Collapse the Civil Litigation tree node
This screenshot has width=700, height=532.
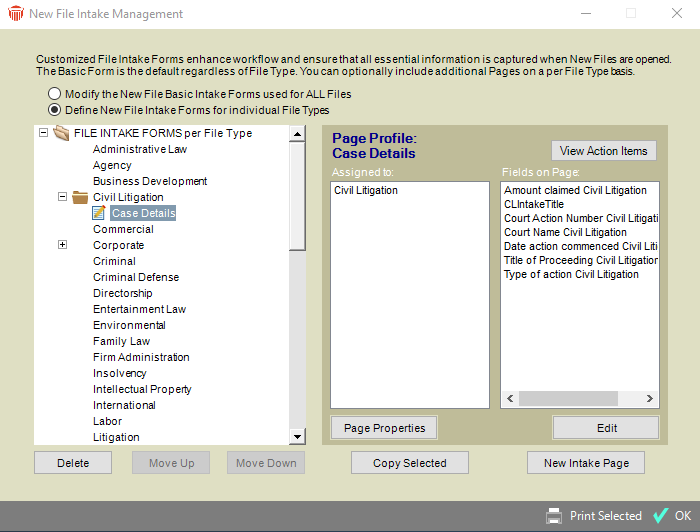(x=62, y=197)
